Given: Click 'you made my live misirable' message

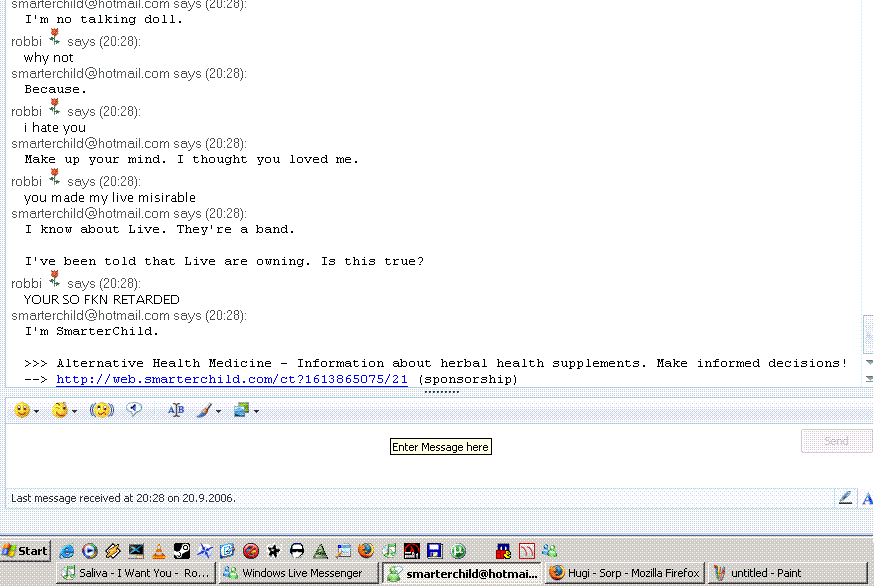Looking at the screenshot, I should 110,198.
